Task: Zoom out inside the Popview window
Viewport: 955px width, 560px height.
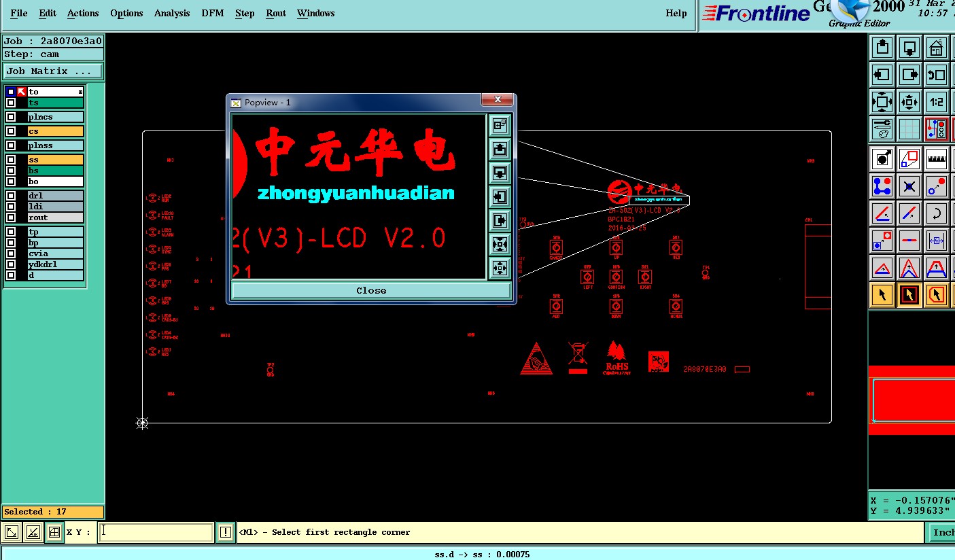Action: click(500, 268)
